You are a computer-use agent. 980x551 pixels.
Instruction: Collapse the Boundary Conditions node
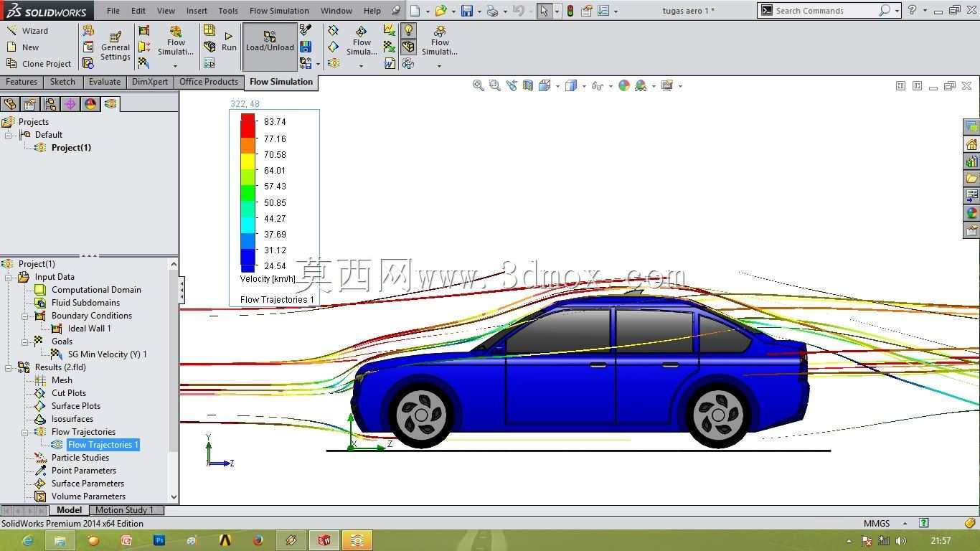pyautogui.click(x=25, y=316)
